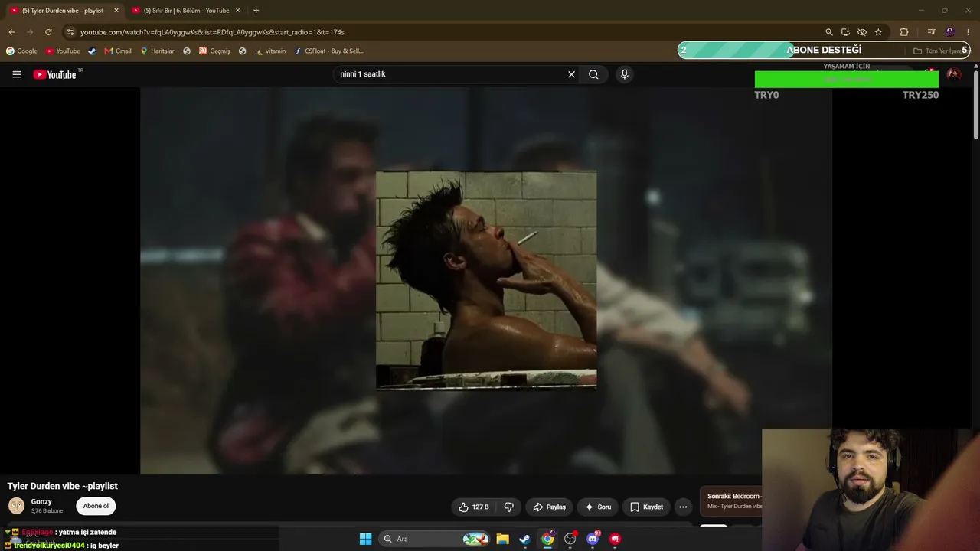Open Chrome from the taskbar

point(547,539)
